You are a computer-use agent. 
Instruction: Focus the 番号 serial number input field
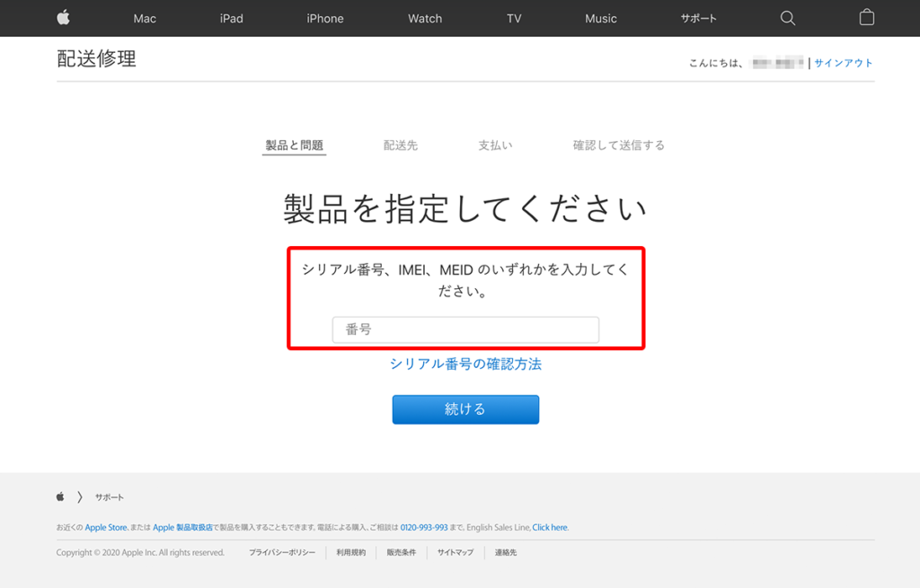pos(465,329)
